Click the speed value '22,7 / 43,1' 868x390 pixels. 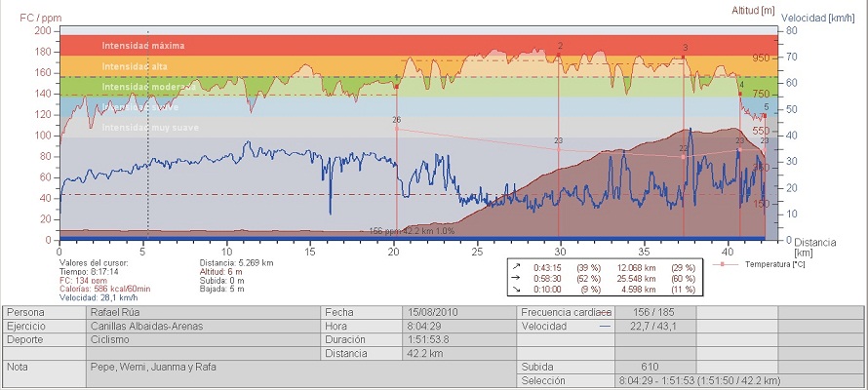click(x=654, y=327)
